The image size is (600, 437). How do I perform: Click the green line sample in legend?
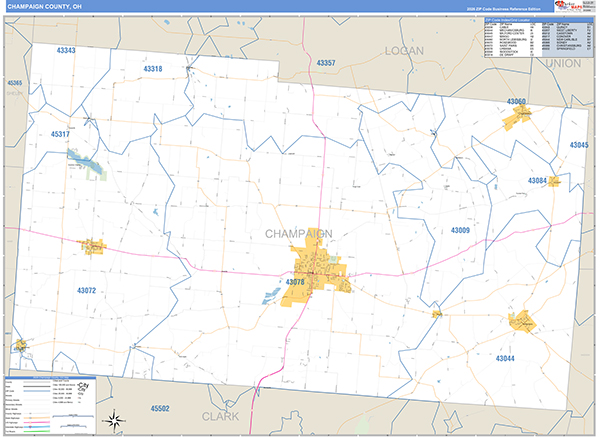point(37,431)
